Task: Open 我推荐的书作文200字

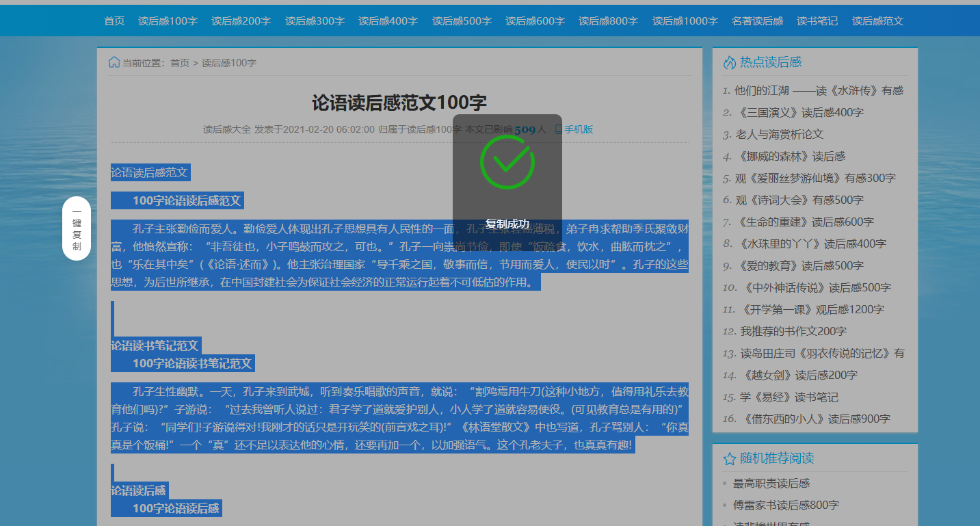Action: click(x=793, y=331)
